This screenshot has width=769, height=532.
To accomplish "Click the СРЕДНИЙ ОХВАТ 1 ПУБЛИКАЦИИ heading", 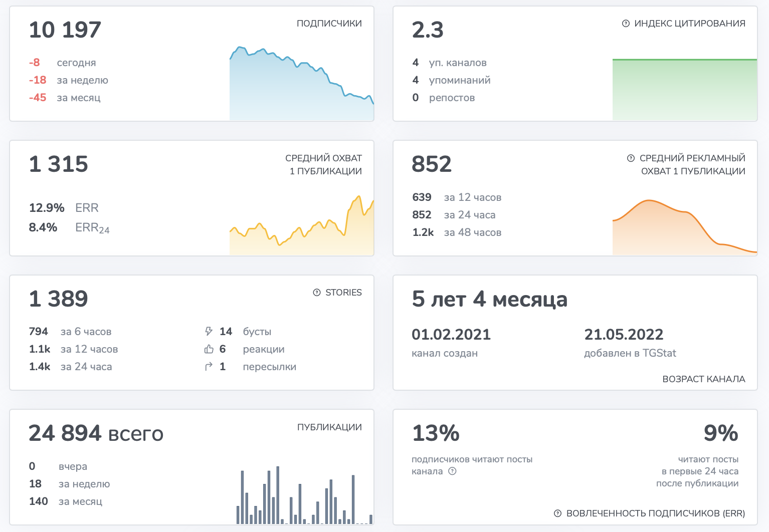I will [323, 164].
